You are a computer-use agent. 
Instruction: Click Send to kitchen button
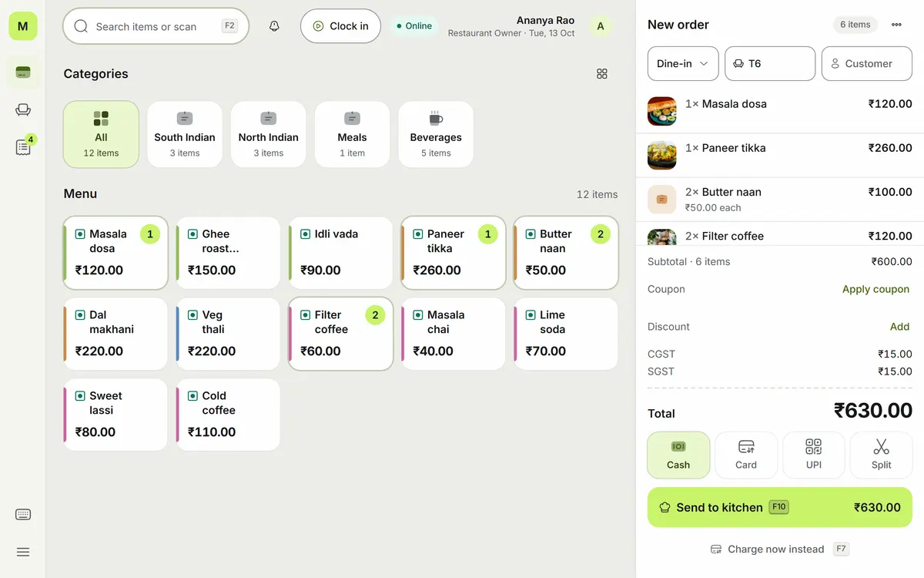[780, 507]
